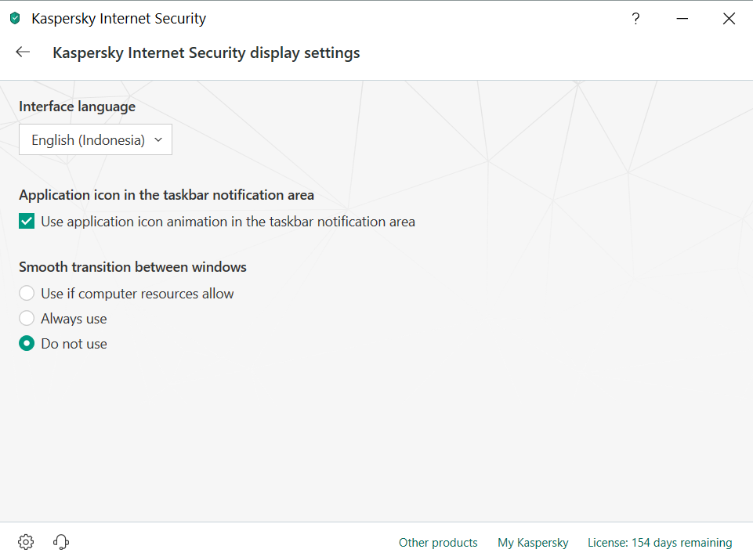Uncheck the application icon animation checkbox
The height and width of the screenshot is (560, 753).
pyautogui.click(x=27, y=222)
